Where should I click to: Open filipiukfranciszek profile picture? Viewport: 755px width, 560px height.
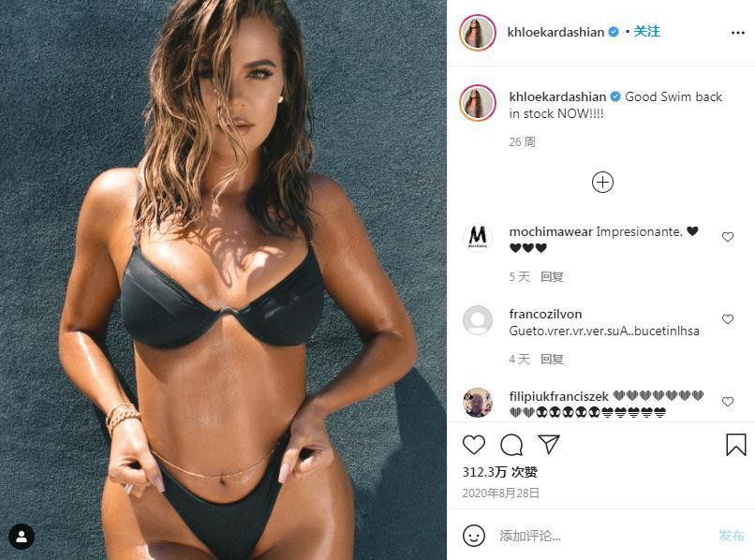[478, 402]
